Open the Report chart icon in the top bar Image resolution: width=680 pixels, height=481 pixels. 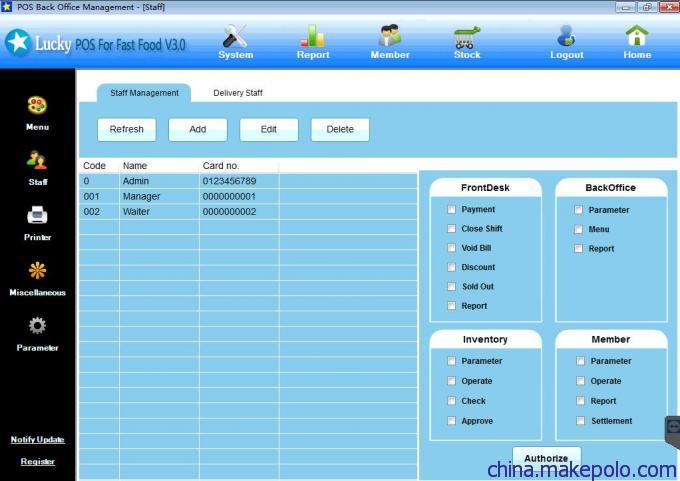coord(313,36)
